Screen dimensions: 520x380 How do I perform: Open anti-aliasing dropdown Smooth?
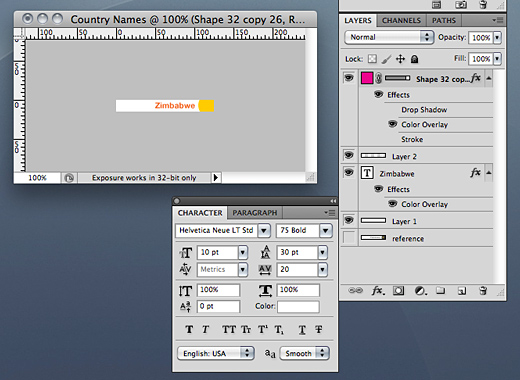pyautogui.click(x=305, y=353)
